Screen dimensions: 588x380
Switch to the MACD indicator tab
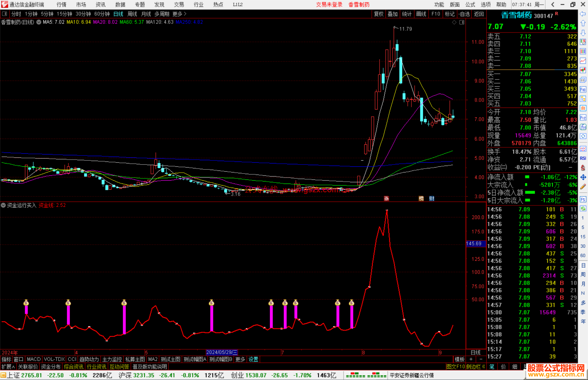click(33, 359)
